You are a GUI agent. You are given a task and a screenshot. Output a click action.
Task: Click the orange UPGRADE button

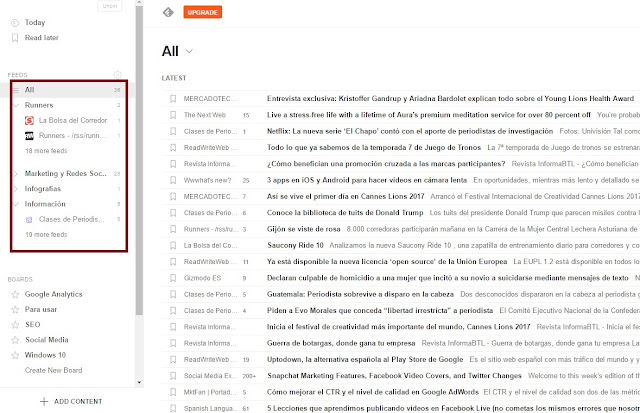(202, 12)
